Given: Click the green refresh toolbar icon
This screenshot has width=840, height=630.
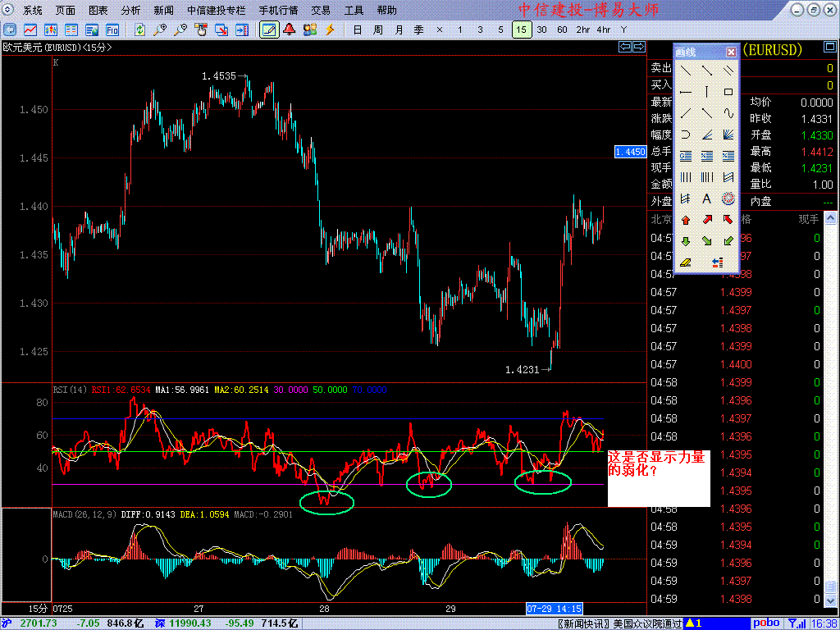Looking at the screenshot, I should pyautogui.click(x=139, y=30).
